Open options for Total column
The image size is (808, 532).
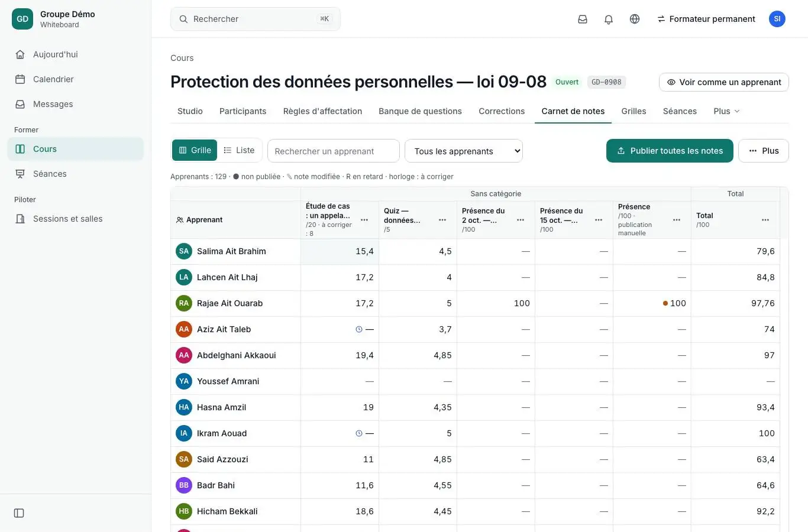[765, 220]
